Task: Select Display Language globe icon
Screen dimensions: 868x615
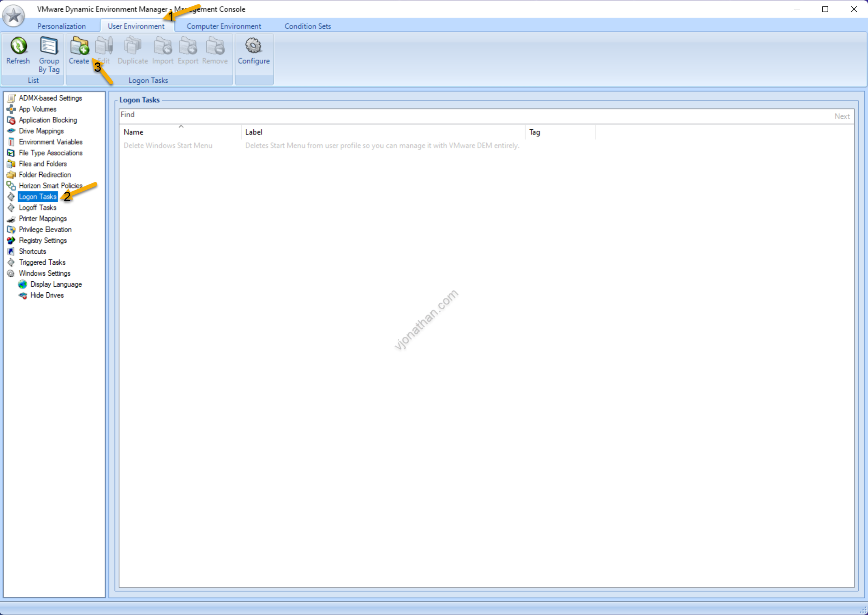Action: click(23, 284)
